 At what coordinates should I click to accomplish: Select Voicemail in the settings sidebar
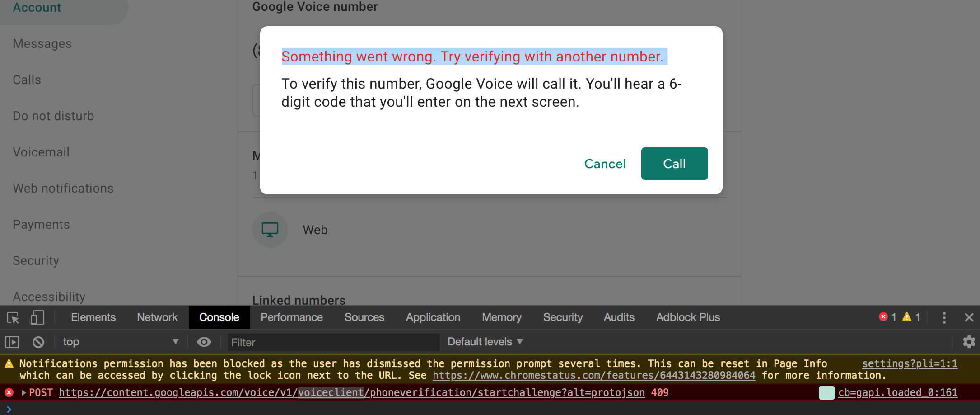click(41, 152)
